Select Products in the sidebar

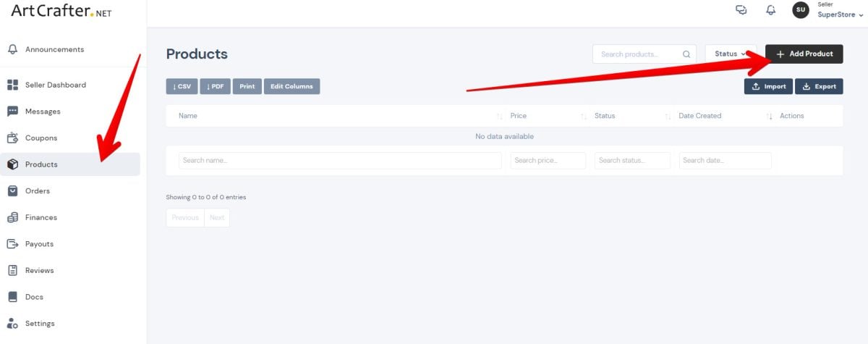[70, 164]
